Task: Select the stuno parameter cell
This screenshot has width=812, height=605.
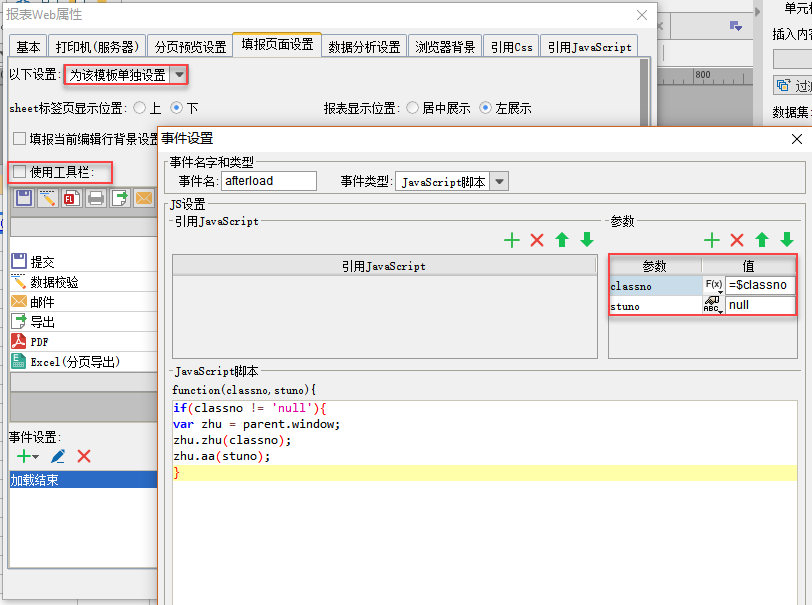Action: (656, 306)
